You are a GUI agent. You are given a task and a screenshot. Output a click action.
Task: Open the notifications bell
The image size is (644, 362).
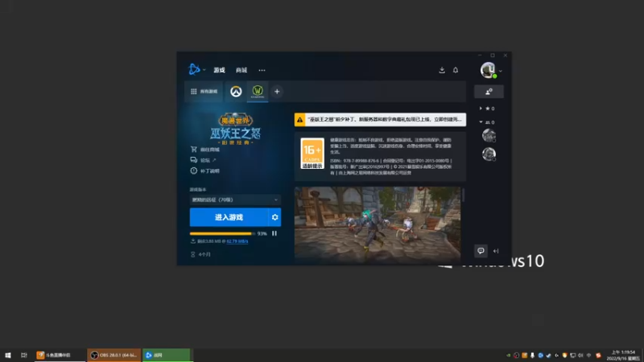click(456, 70)
